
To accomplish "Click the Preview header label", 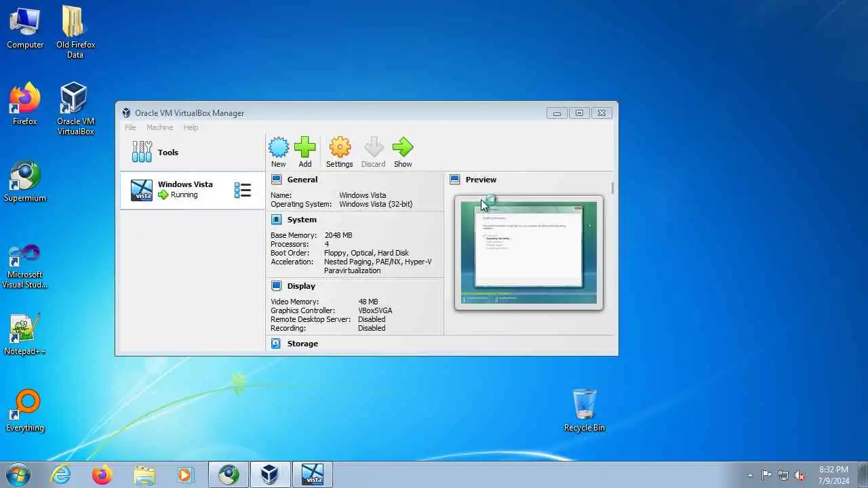I will 481,180.
